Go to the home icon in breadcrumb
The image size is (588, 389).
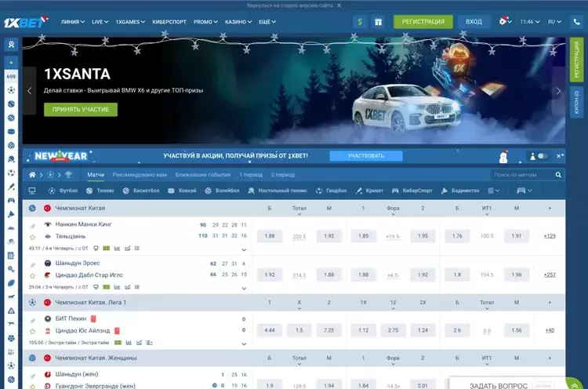(x=32, y=175)
